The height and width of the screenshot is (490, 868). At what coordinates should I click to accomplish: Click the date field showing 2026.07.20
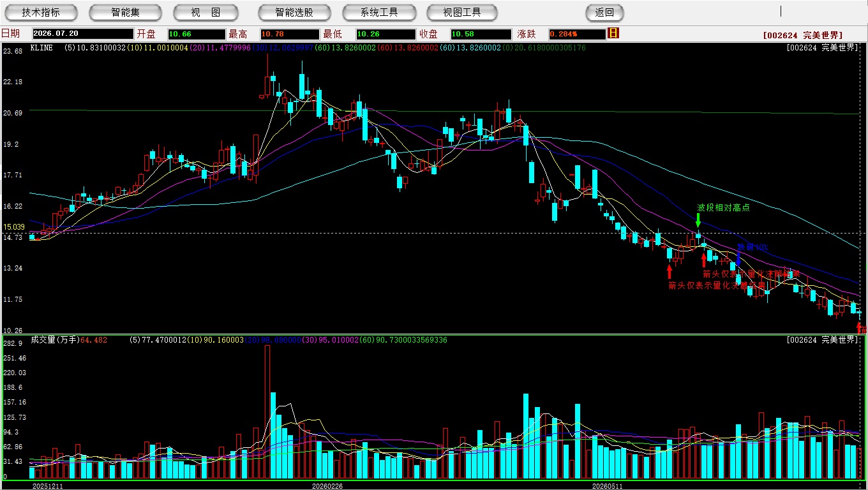coord(82,34)
